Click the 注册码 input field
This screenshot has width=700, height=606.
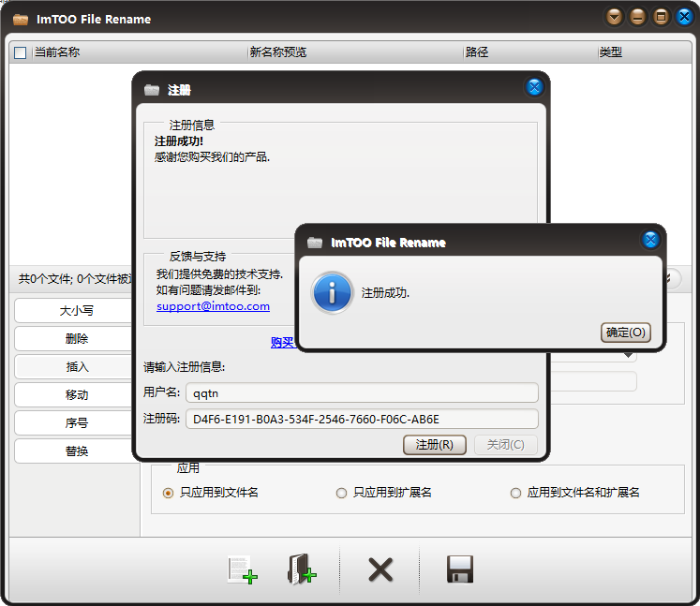pyautogui.click(x=362, y=419)
